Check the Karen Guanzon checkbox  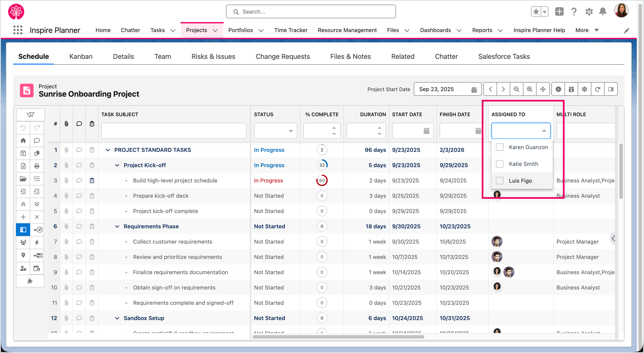click(500, 147)
